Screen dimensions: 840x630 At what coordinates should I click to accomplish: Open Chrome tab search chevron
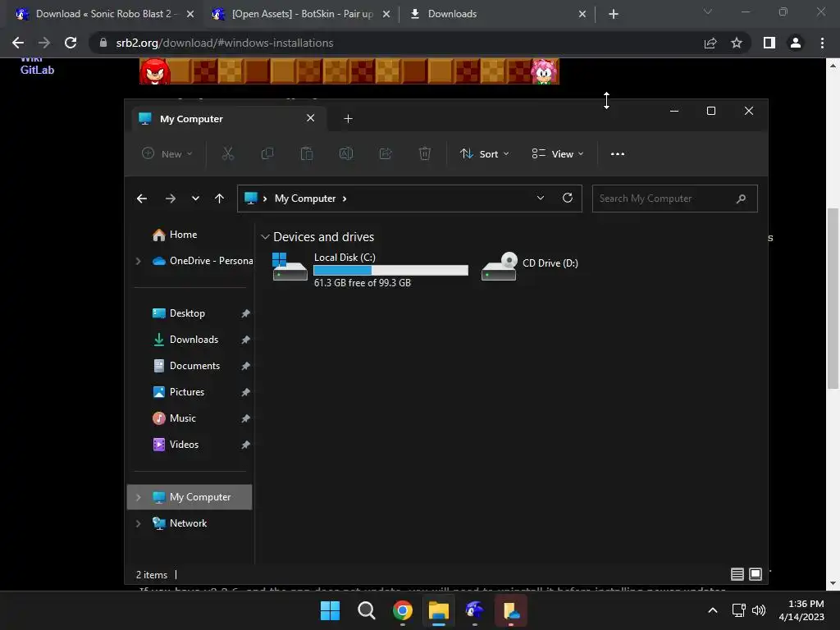coord(708,11)
